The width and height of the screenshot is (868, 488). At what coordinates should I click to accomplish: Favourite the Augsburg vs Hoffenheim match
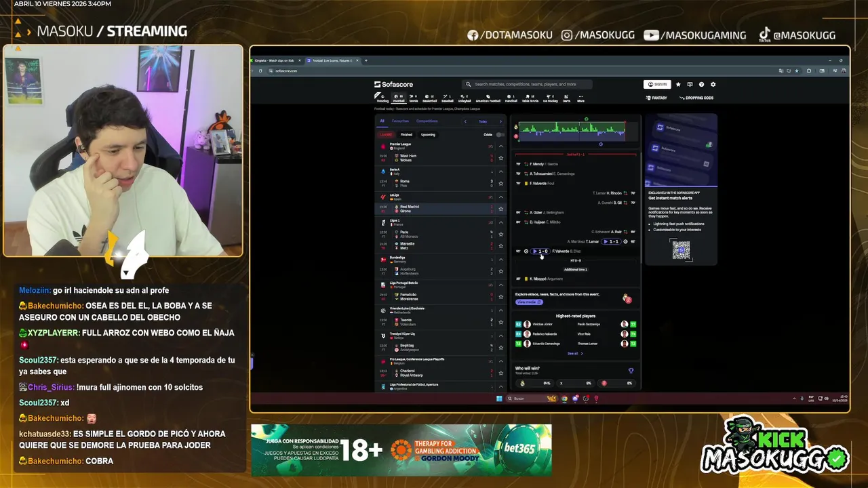click(501, 271)
